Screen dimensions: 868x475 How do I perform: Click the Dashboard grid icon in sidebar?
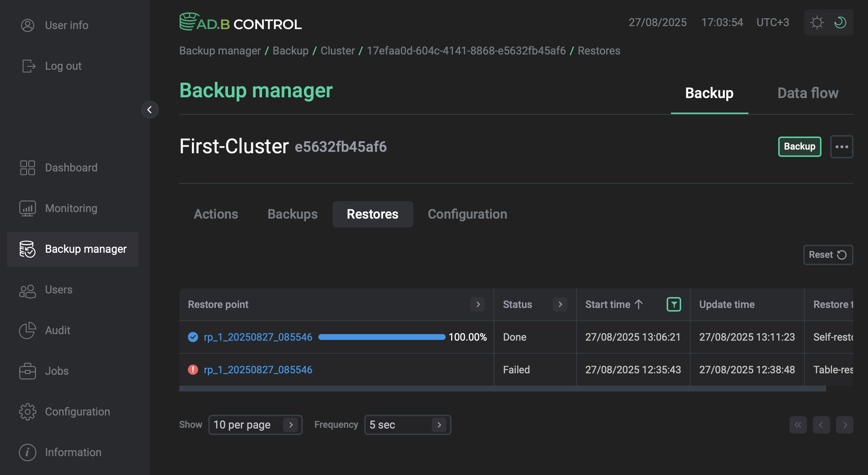coord(28,168)
